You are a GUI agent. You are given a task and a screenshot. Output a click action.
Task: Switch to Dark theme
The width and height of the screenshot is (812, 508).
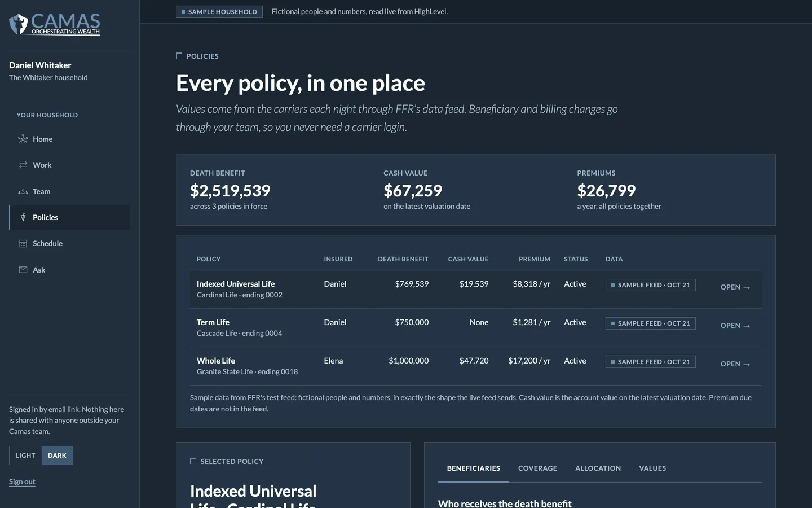[57, 456]
